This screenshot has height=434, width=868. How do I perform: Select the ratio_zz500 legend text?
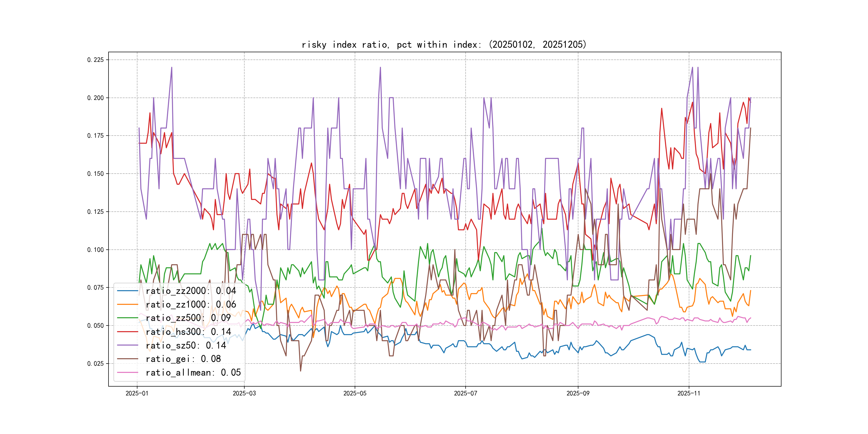click(188, 318)
